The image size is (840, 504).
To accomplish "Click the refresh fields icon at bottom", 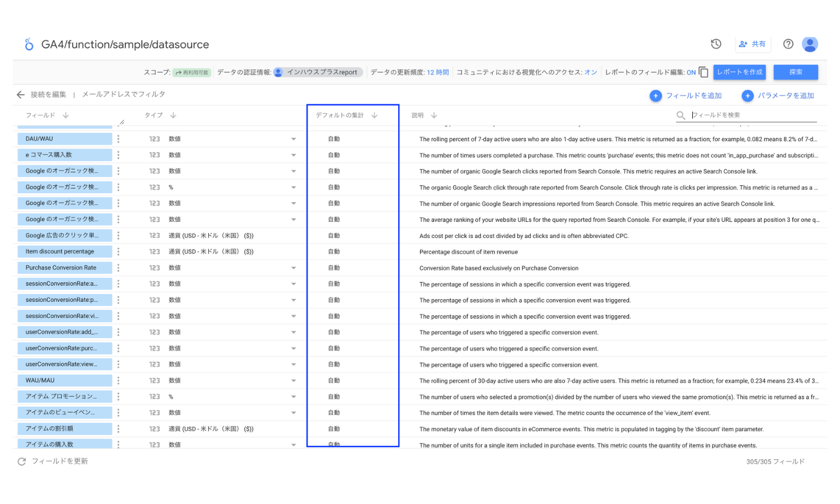I will [x=22, y=461].
